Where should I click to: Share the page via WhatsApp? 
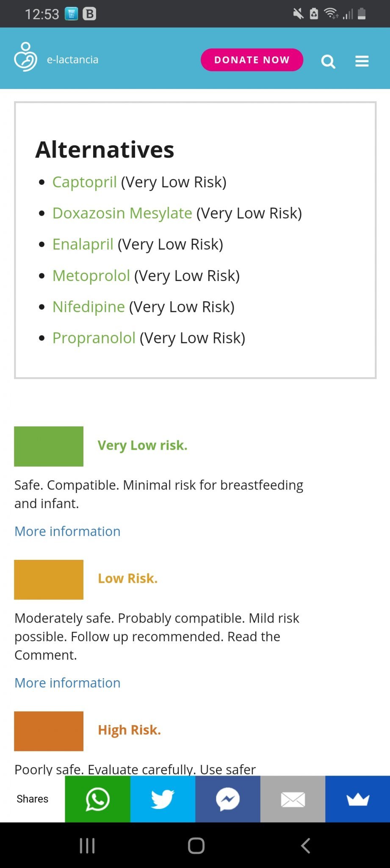97,799
